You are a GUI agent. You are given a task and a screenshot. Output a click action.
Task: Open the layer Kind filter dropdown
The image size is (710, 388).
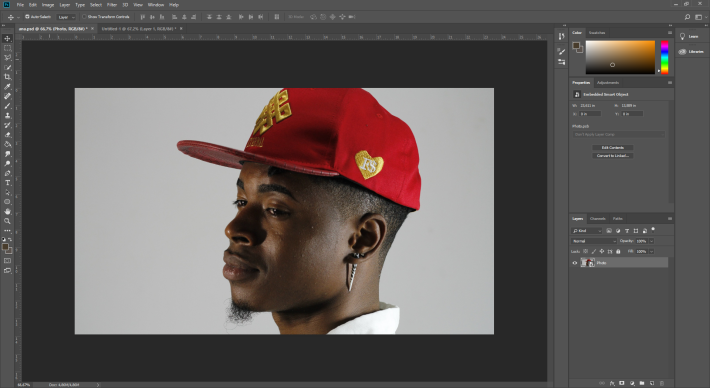tap(587, 231)
